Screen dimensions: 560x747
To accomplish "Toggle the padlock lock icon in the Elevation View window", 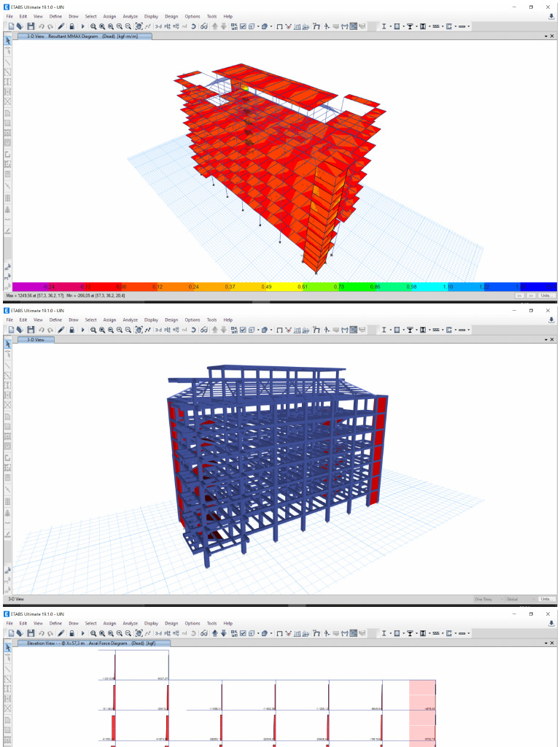I will coord(71,633).
